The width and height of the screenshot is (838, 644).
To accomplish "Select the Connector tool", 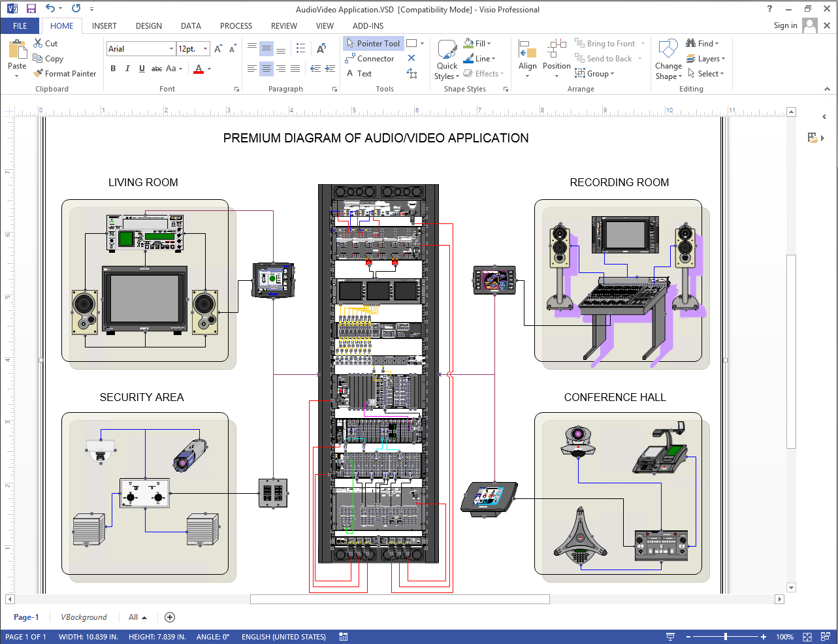I will pyautogui.click(x=371, y=58).
